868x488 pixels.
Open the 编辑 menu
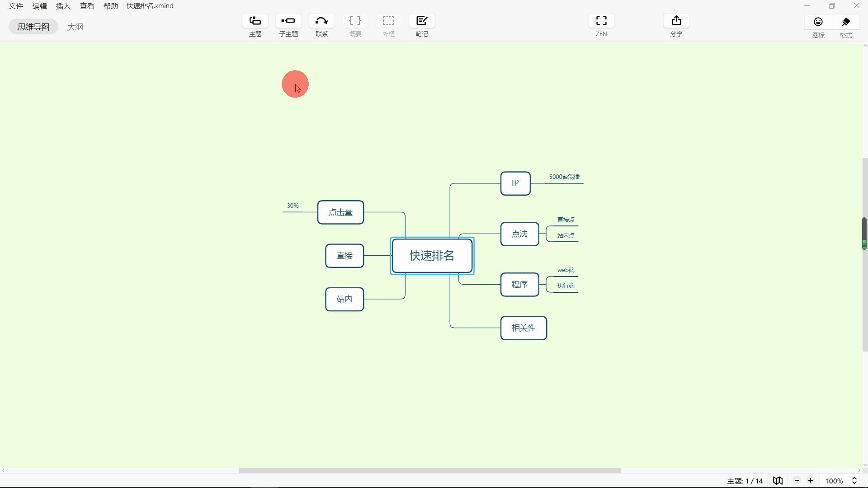pos(40,6)
